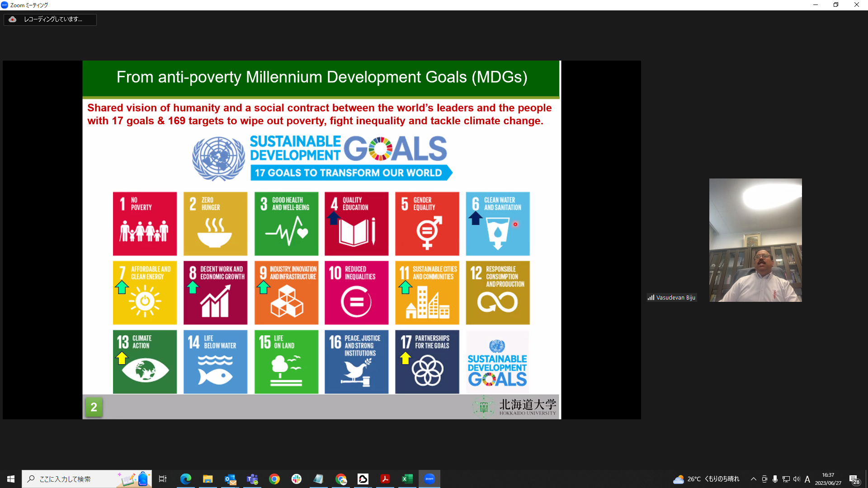Screen dimensions: 868x488
Task: Open the network flyout from system tray
Action: click(x=786, y=479)
